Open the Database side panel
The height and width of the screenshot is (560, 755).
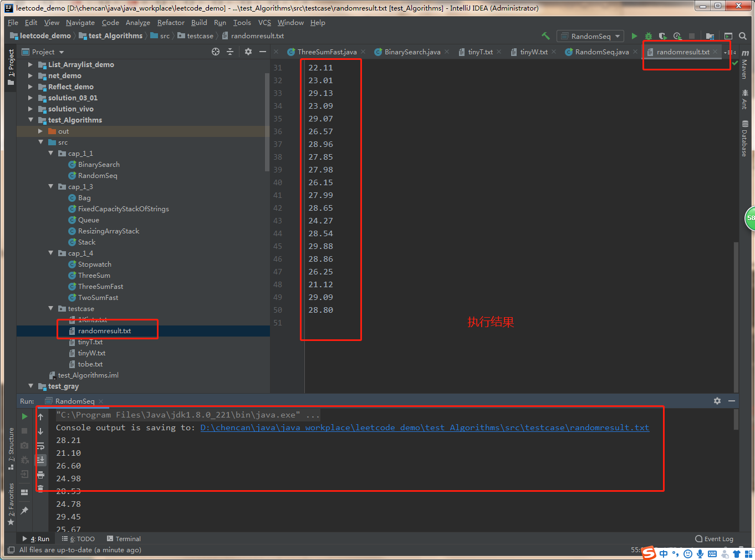pyautogui.click(x=745, y=139)
